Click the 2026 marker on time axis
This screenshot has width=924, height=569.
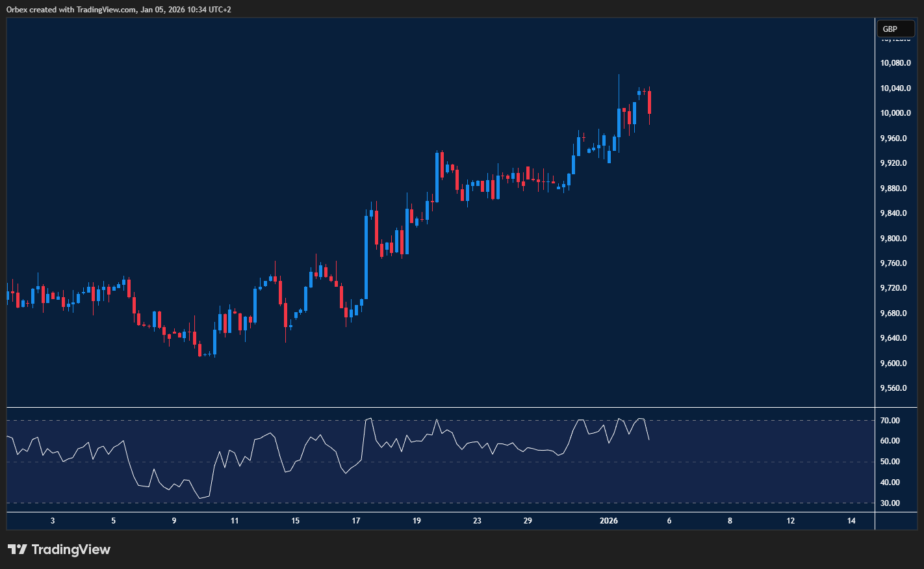[609, 521]
